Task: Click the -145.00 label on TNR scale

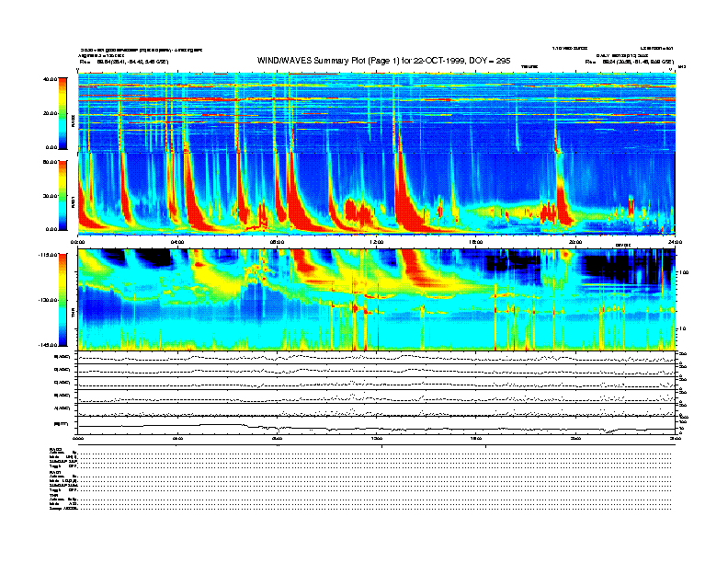Action: 49,345
